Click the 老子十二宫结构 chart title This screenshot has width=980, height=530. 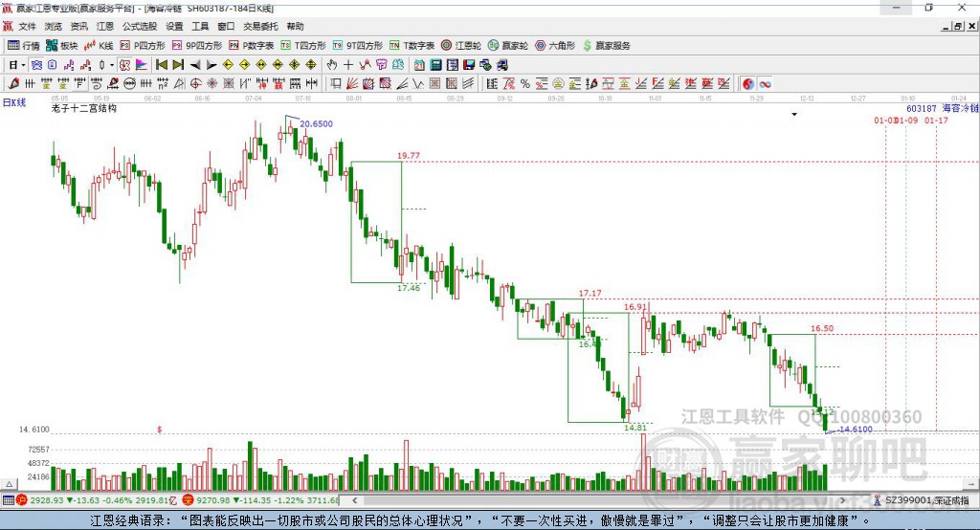(x=84, y=108)
